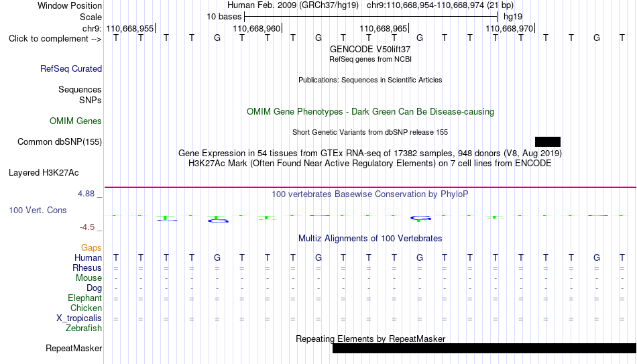Open the OMIM Genes track label
The height and width of the screenshot is (364, 637).
[x=76, y=121]
